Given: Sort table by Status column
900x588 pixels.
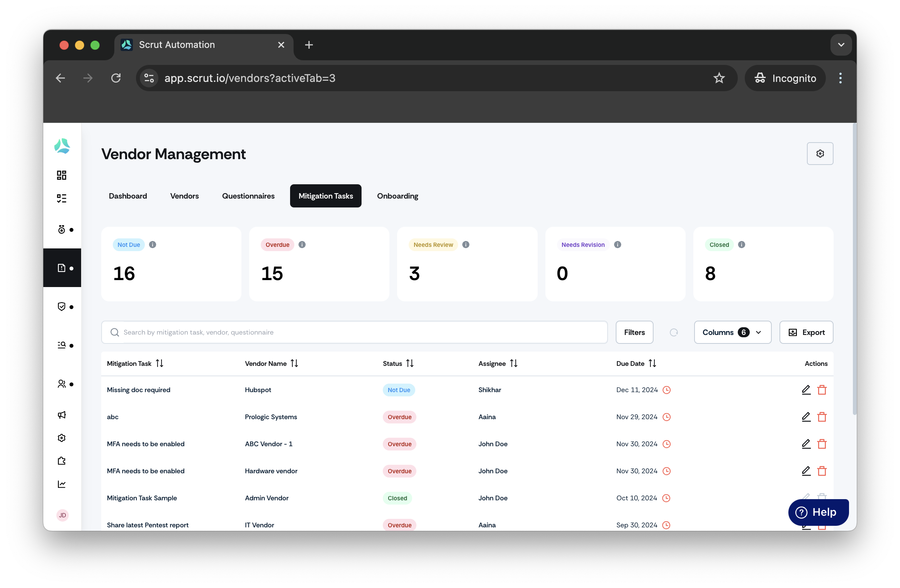Looking at the screenshot, I should (x=410, y=364).
